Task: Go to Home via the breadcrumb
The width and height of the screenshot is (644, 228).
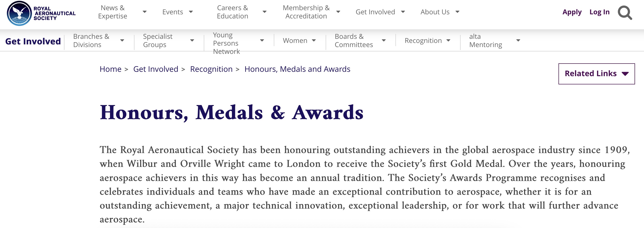Action: pos(110,69)
